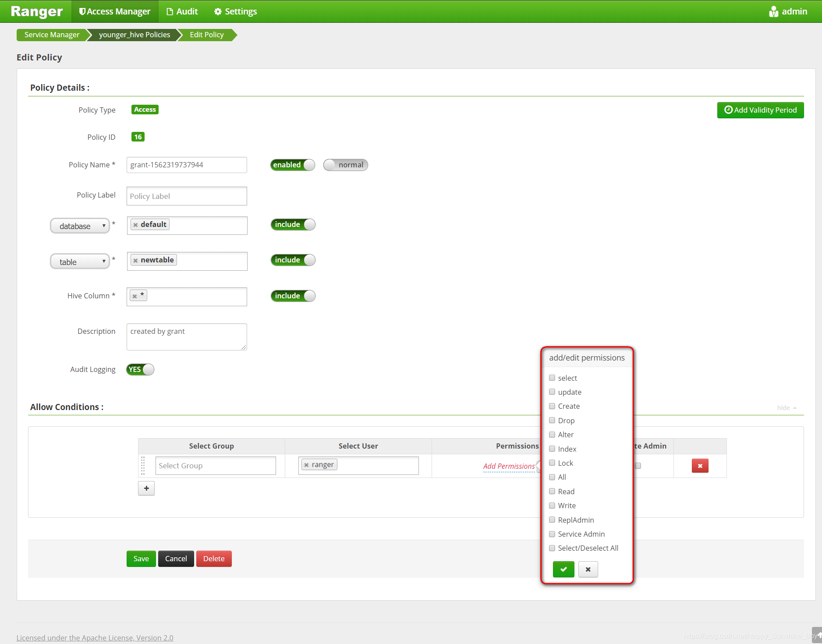Remove the default database tag
This screenshot has height=644, width=822.
[x=136, y=224]
